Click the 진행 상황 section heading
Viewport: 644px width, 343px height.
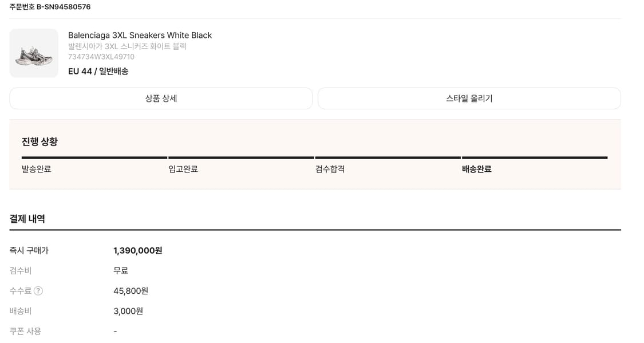[x=38, y=141]
